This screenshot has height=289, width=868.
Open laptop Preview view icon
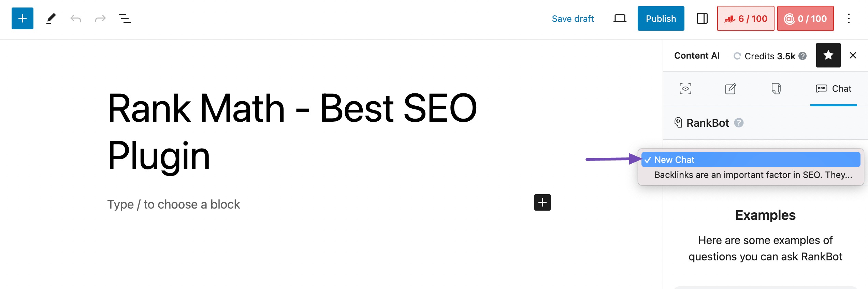(620, 18)
